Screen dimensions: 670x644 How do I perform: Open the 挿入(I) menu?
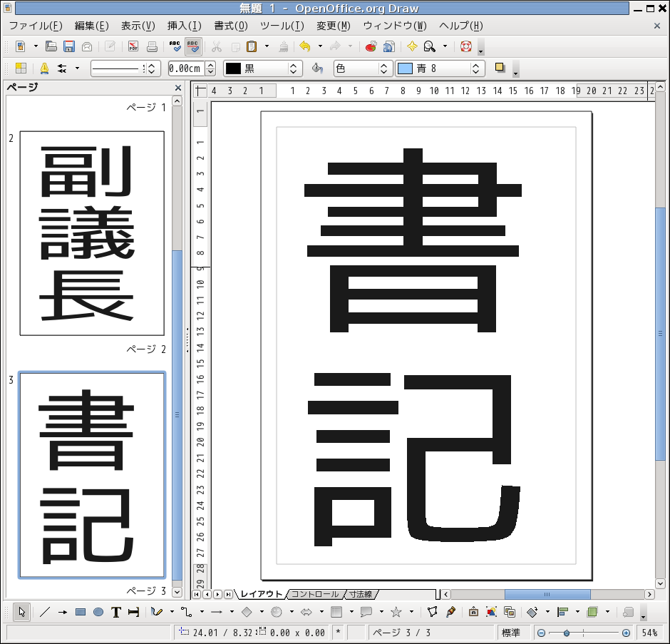pos(184,26)
